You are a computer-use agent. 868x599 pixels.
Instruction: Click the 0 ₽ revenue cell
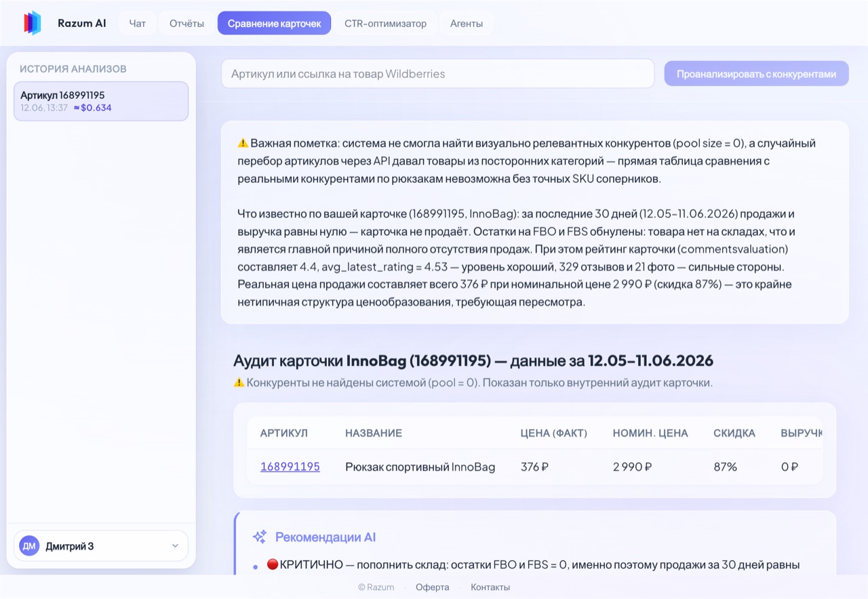point(789,466)
